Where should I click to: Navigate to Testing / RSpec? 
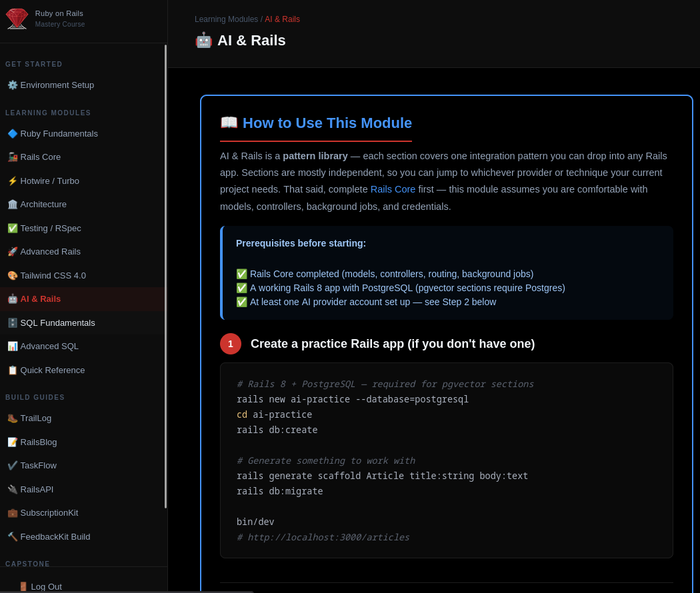82,228
